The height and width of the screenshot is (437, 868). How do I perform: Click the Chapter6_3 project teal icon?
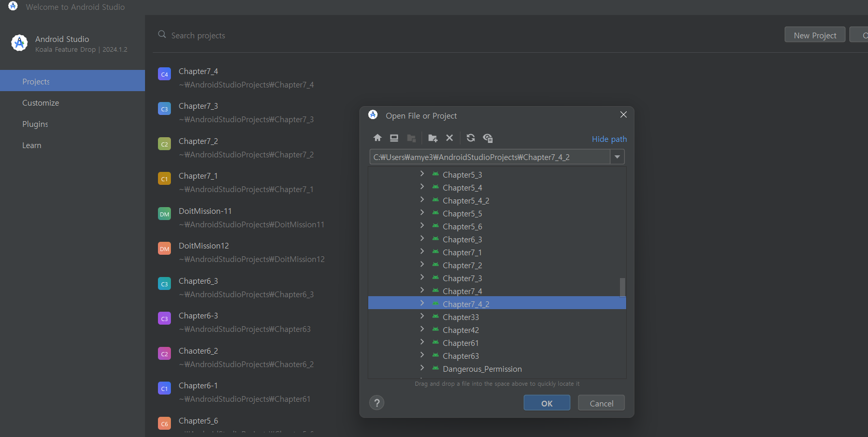pyautogui.click(x=164, y=284)
